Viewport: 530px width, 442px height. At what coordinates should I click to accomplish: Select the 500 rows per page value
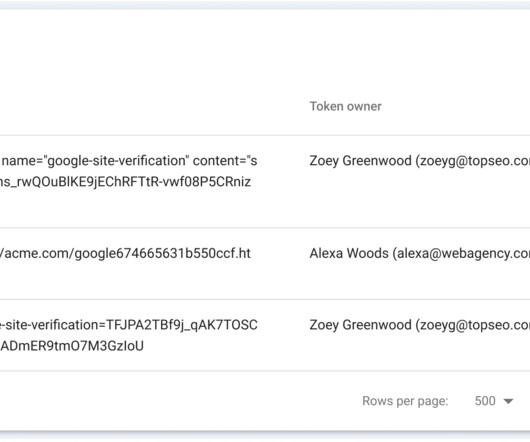tap(485, 401)
